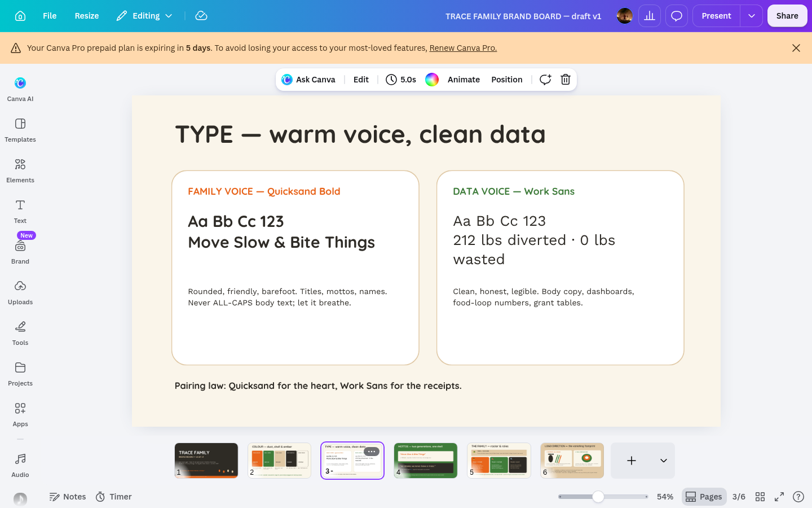Open the analytics chart icon
The height and width of the screenshot is (508, 812).
650,16
